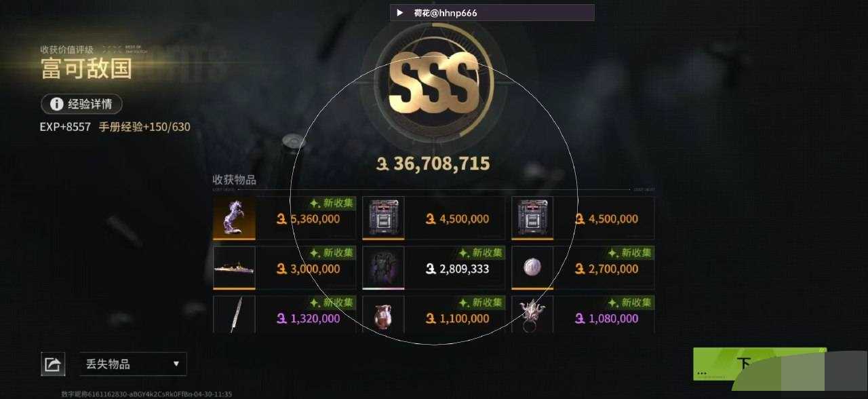Click the info icon in 经验详情
Viewport: 868px width, 399px height.
pyautogui.click(x=56, y=104)
